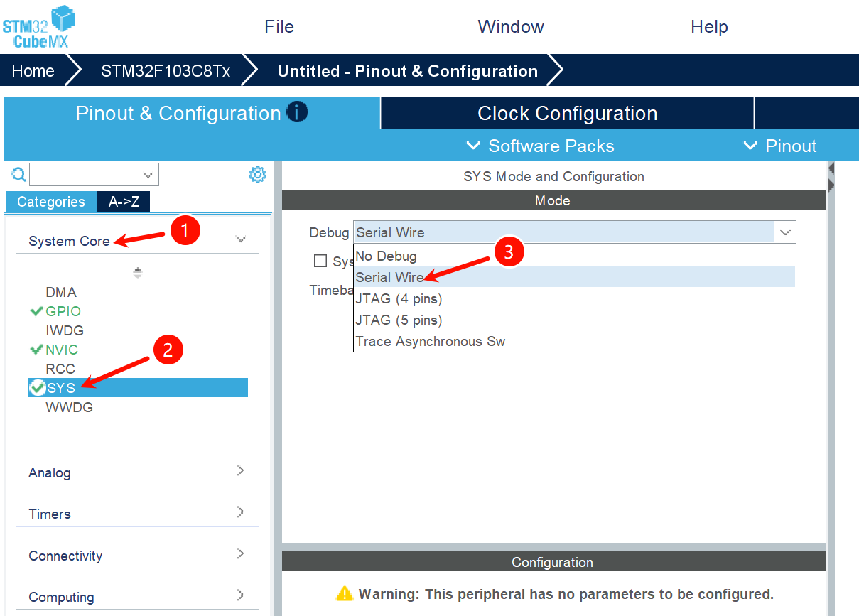Open the Window menu

(511, 27)
